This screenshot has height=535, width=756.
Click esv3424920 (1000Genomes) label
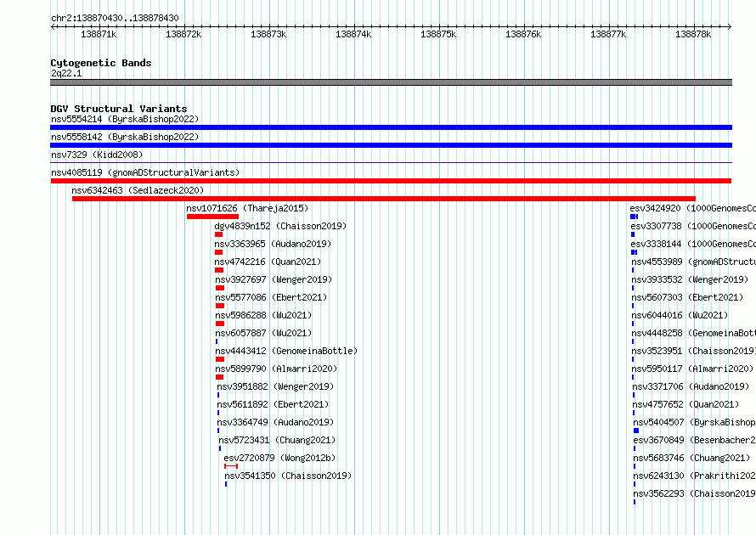coord(693,208)
